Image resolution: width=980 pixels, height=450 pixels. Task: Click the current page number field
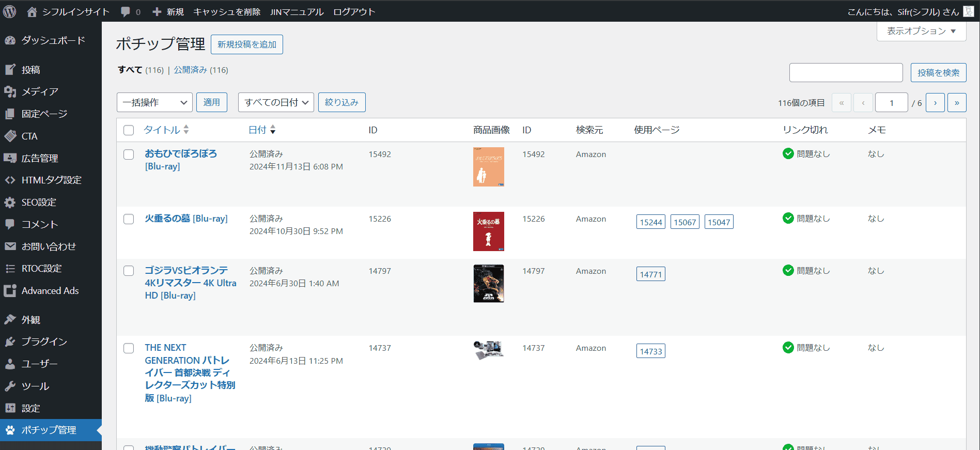(x=891, y=102)
